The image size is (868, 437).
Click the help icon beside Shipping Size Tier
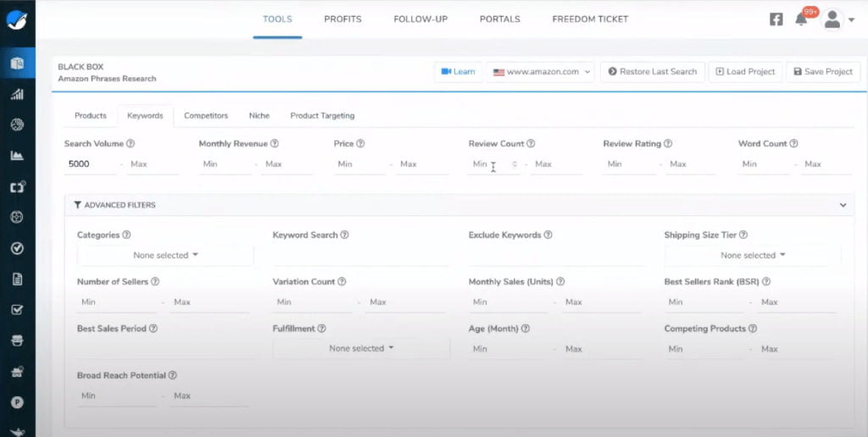(x=743, y=235)
